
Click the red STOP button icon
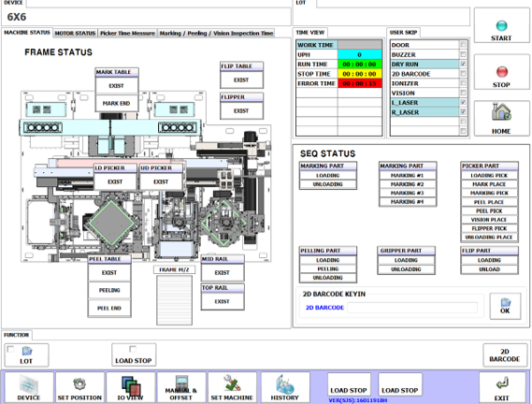pos(502,72)
